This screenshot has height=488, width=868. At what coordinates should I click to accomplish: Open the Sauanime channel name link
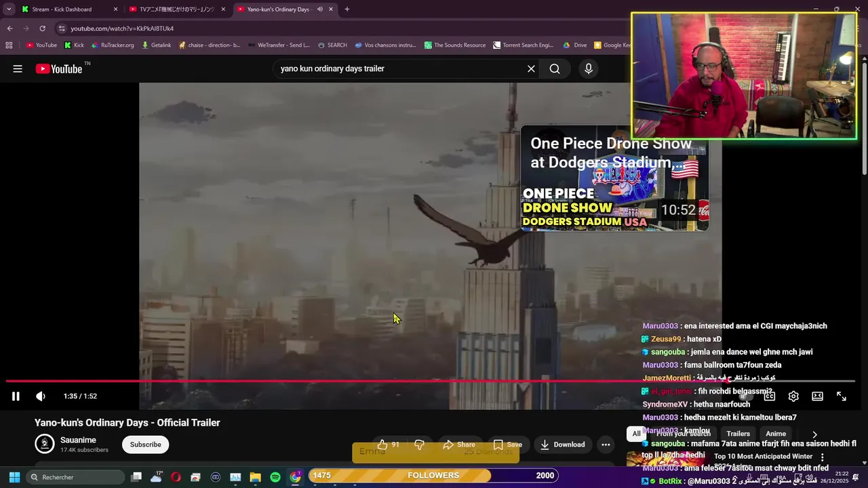78,440
